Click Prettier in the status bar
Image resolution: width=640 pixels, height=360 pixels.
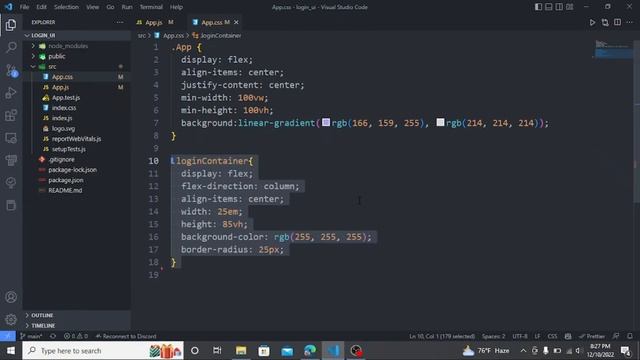(x=592, y=336)
